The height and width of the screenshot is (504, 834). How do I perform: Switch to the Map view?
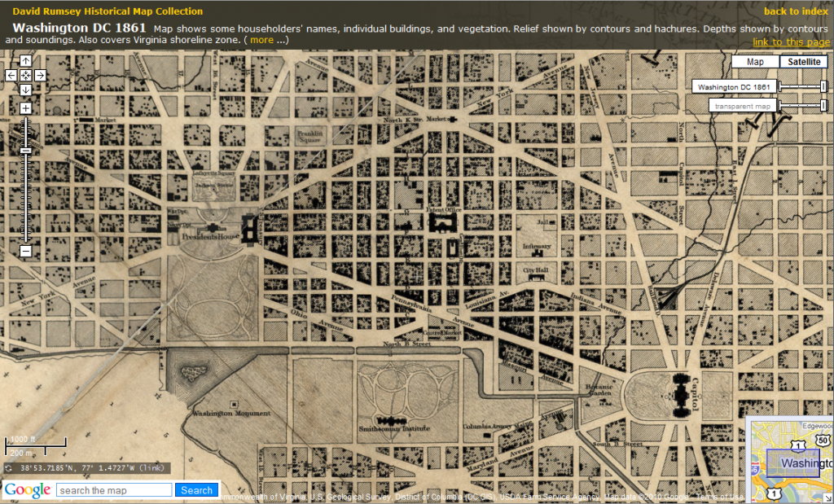point(755,62)
